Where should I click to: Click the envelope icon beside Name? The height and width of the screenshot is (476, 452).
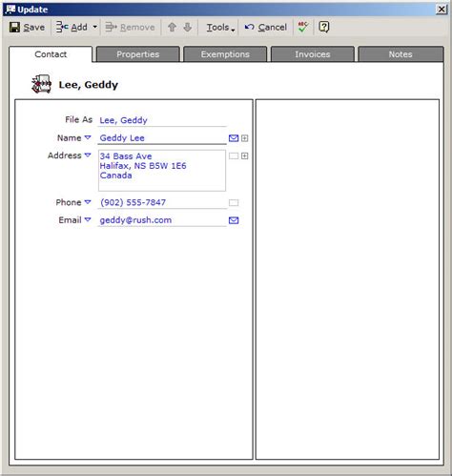click(x=234, y=138)
